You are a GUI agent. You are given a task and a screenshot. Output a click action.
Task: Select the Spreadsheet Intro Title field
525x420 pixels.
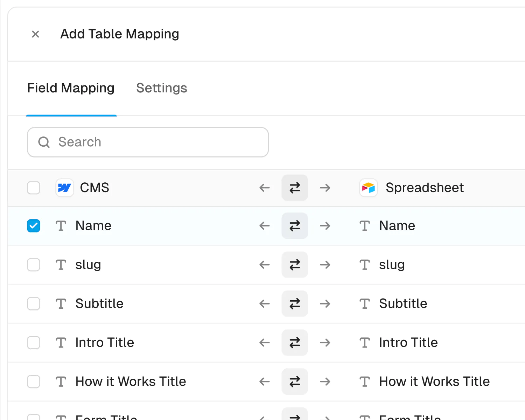pyautogui.click(x=408, y=342)
